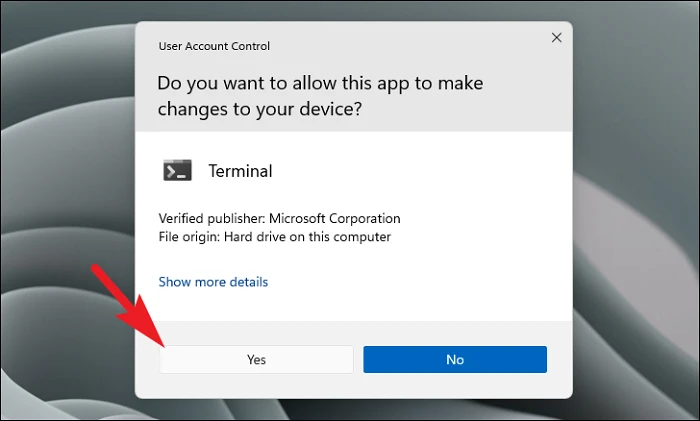Image resolution: width=700 pixels, height=421 pixels.
Task: Click the Terminal app icon
Action: (177, 171)
